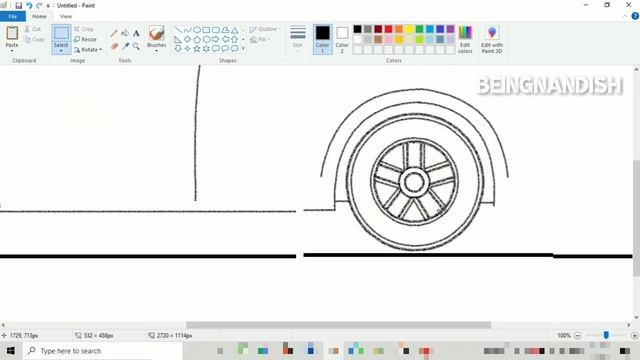Choose the Rounded rectangle shape
This screenshot has height=360, width=640.
[x=216, y=30]
